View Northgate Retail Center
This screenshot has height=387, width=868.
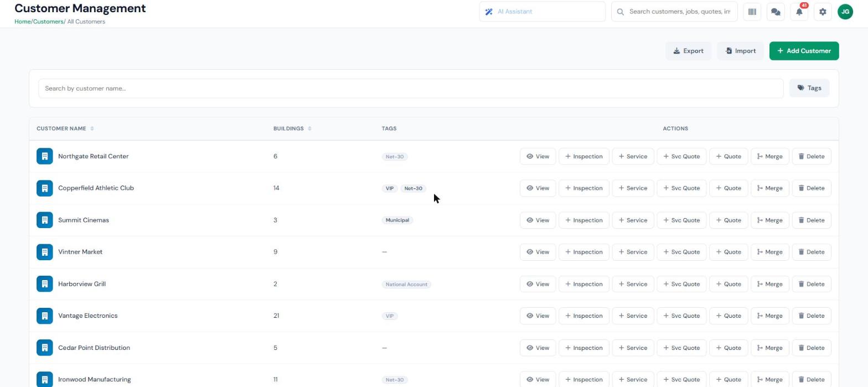(538, 156)
